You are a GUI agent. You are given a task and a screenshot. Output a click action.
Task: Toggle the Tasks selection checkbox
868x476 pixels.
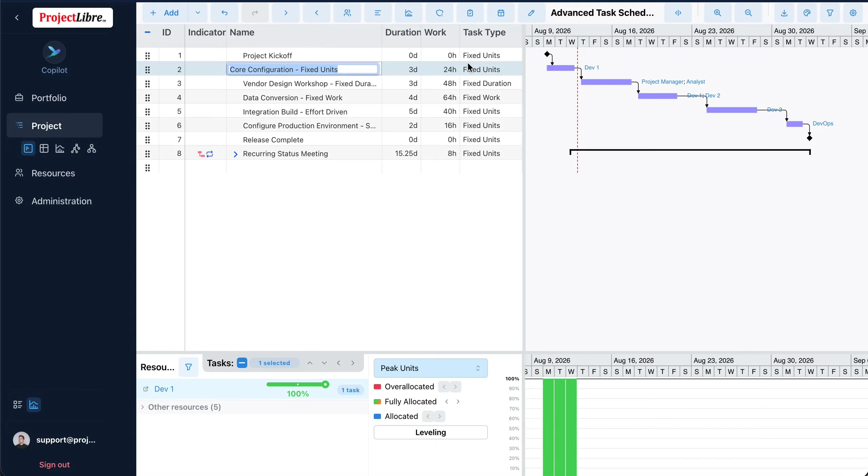[242, 363]
